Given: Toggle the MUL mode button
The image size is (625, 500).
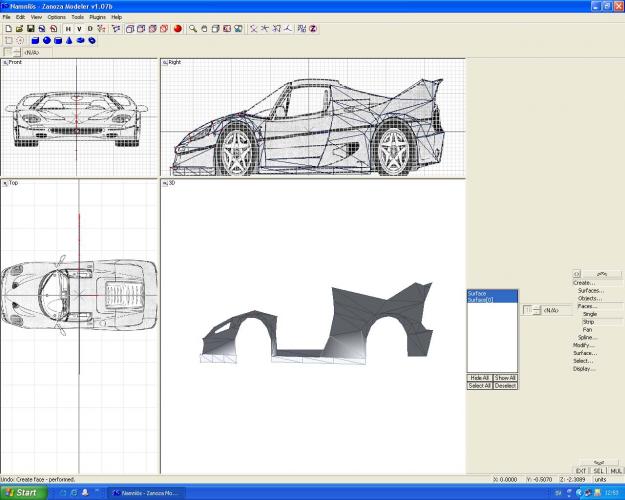Looking at the screenshot, I should [615, 470].
